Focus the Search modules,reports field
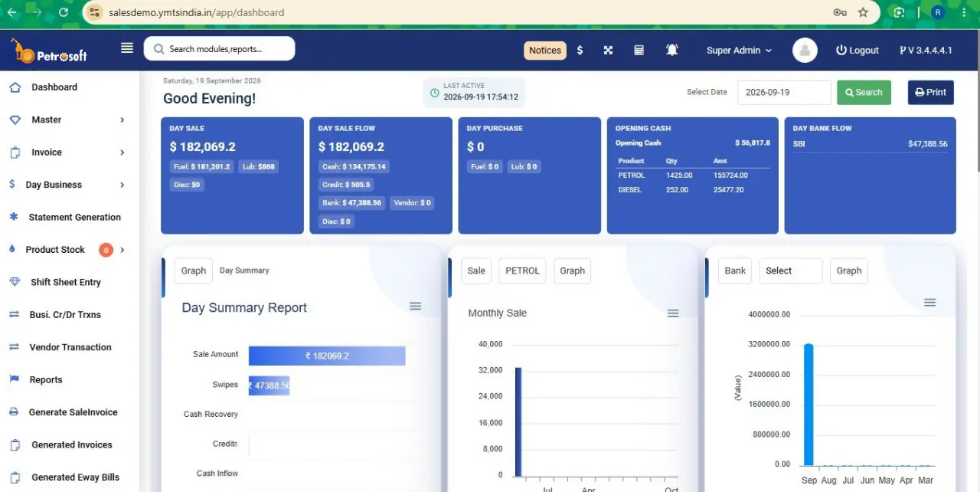This screenshot has width=980, height=492. click(x=219, y=49)
